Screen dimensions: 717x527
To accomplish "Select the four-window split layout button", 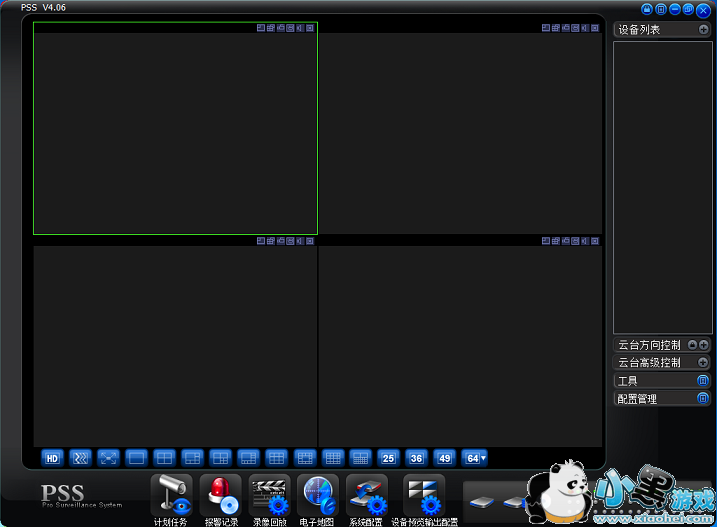I will pyautogui.click(x=164, y=458).
